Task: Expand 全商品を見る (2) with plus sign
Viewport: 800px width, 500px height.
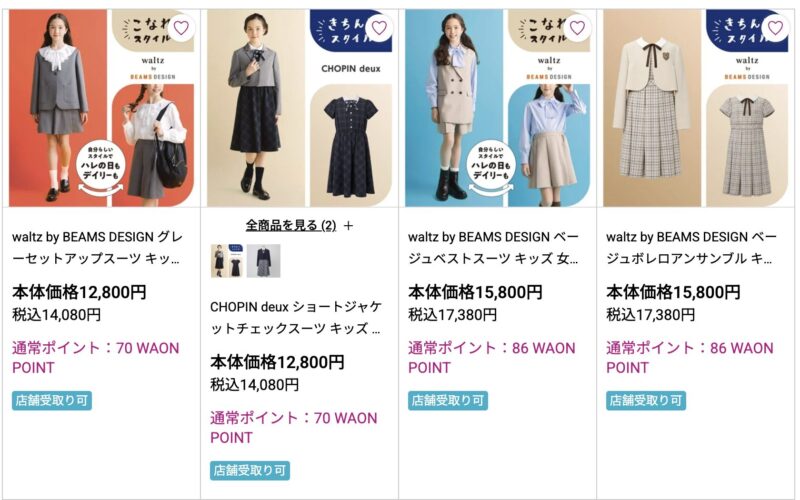Action: pyautogui.click(x=348, y=226)
